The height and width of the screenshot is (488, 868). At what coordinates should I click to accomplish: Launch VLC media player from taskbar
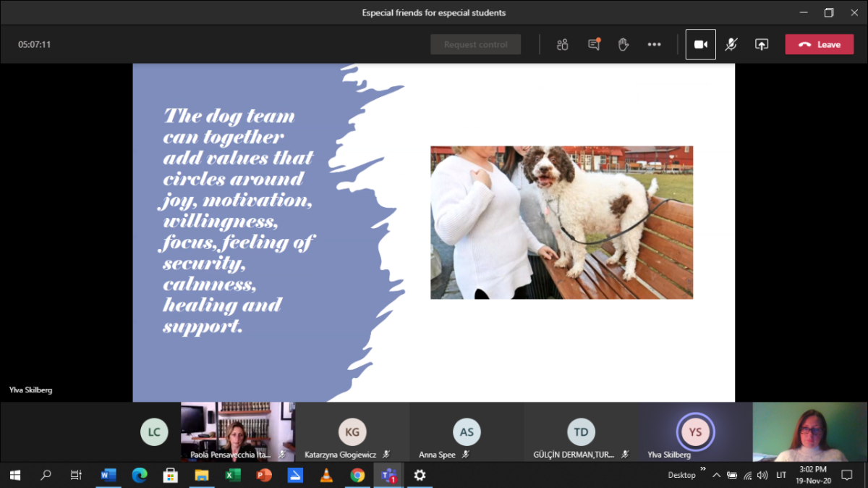point(326,476)
